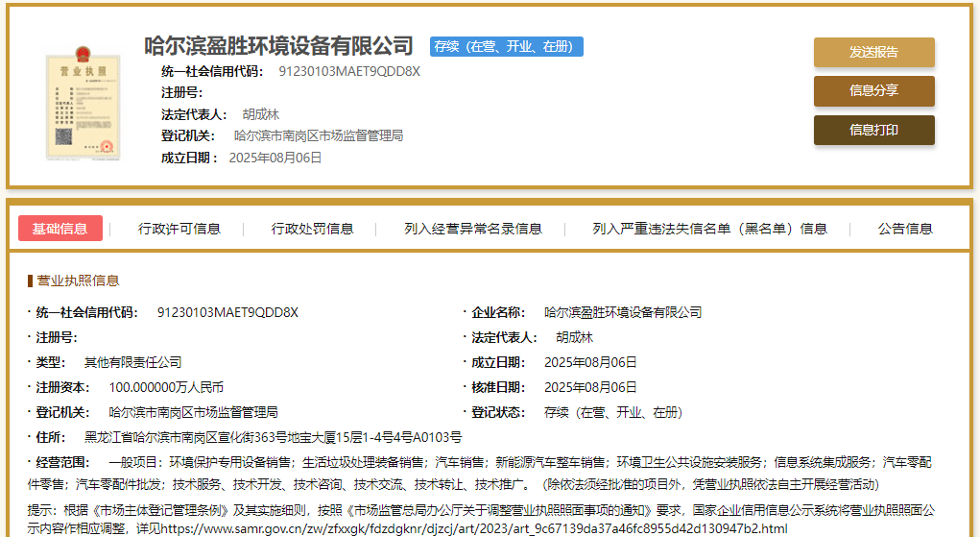
Task: Print the page with 信息打印
Action: click(873, 130)
